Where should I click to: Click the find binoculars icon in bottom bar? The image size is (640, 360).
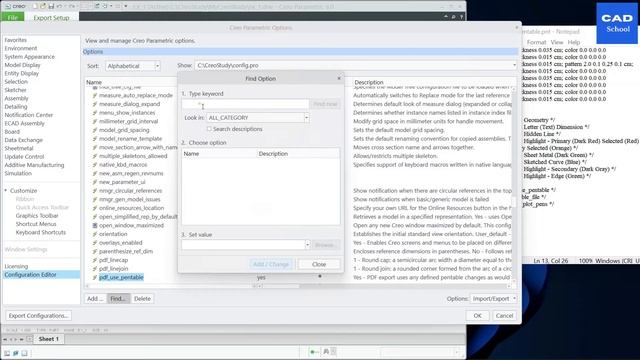tap(326, 351)
